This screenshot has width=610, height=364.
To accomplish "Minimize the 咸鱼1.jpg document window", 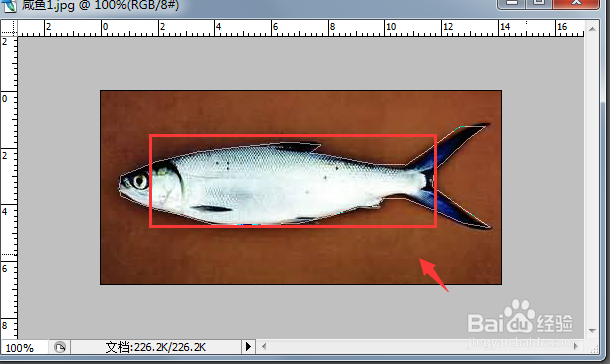I will coord(512,3).
